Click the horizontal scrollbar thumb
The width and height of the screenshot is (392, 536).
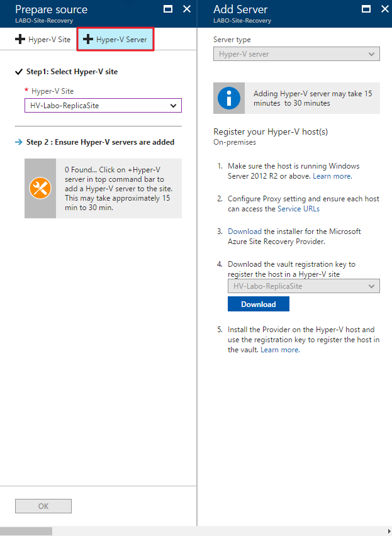point(26,531)
